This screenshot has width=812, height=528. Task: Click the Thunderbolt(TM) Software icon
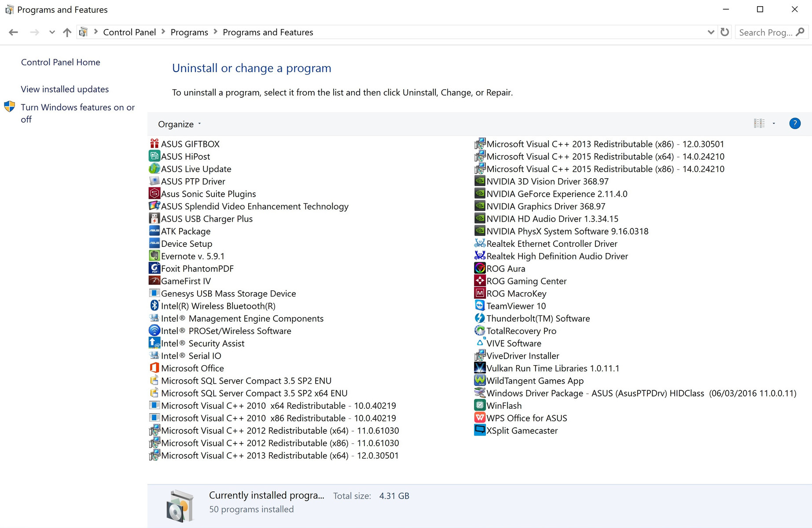pos(480,318)
